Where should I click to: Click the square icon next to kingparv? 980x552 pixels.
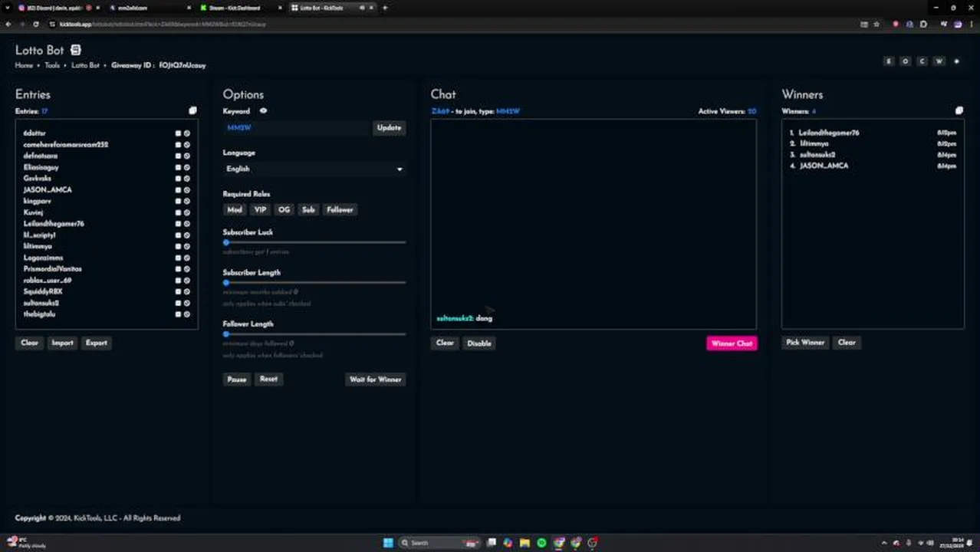[x=178, y=201]
